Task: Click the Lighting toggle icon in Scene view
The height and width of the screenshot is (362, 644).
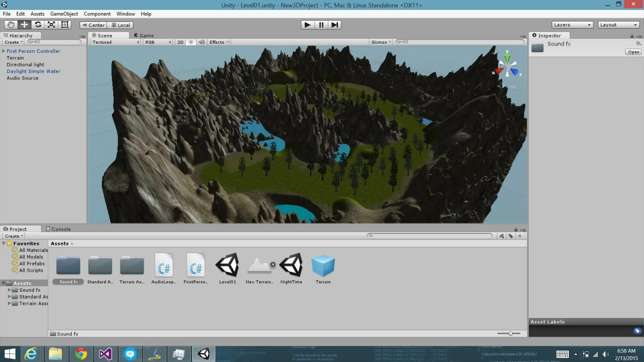Action: pos(190,42)
